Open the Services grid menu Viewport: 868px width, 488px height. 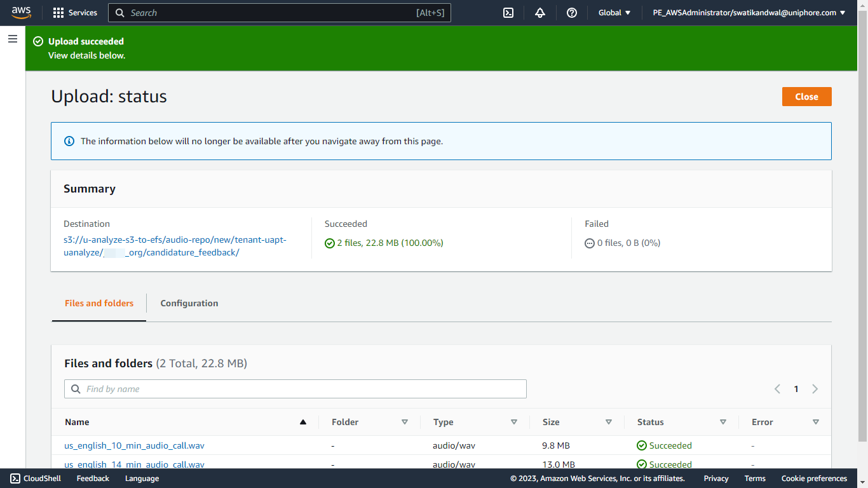(58, 13)
